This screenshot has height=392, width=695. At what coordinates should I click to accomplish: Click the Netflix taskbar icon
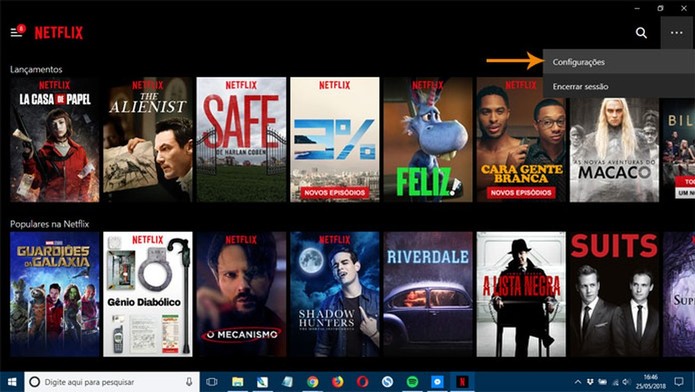click(x=462, y=382)
